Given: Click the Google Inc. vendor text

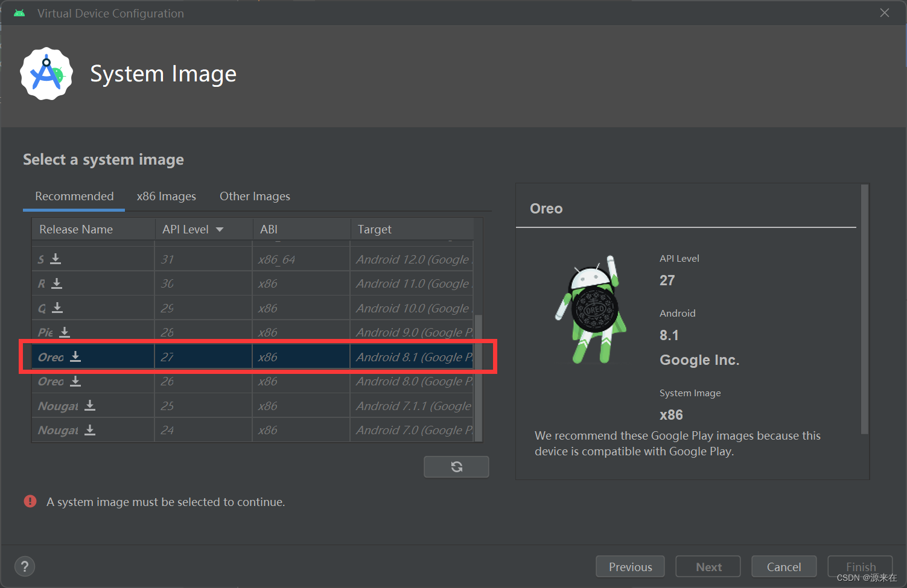Looking at the screenshot, I should [699, 360].
